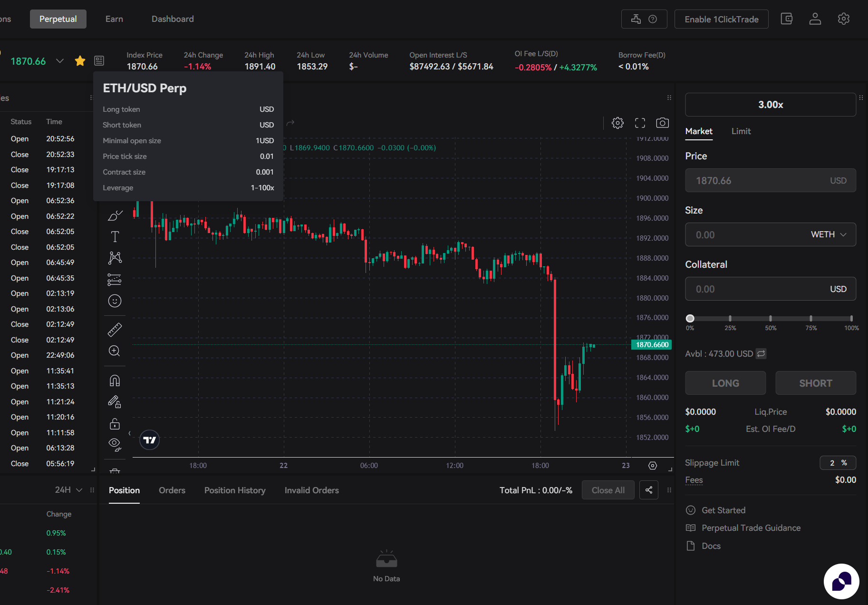Swap available balance with transfer icon
This screenshot has height=605, width=868.
[x=761, y=353]
